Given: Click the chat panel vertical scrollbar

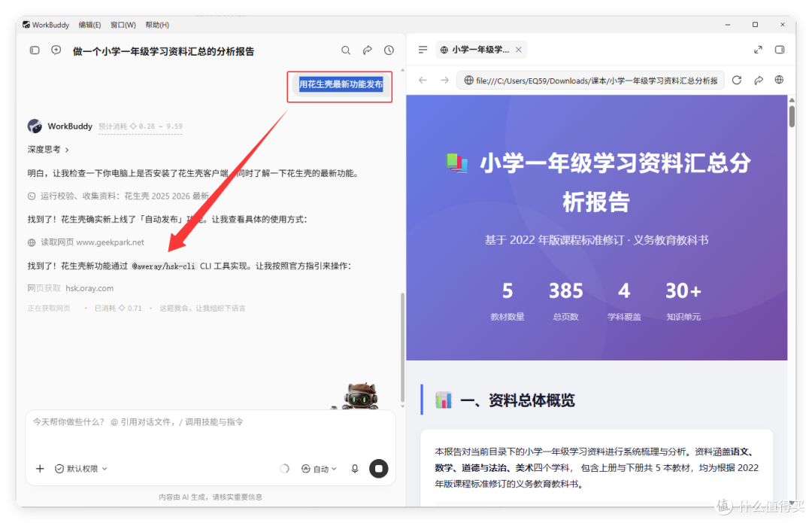Looking at the screenshot, I should click(x=402, y=347).
